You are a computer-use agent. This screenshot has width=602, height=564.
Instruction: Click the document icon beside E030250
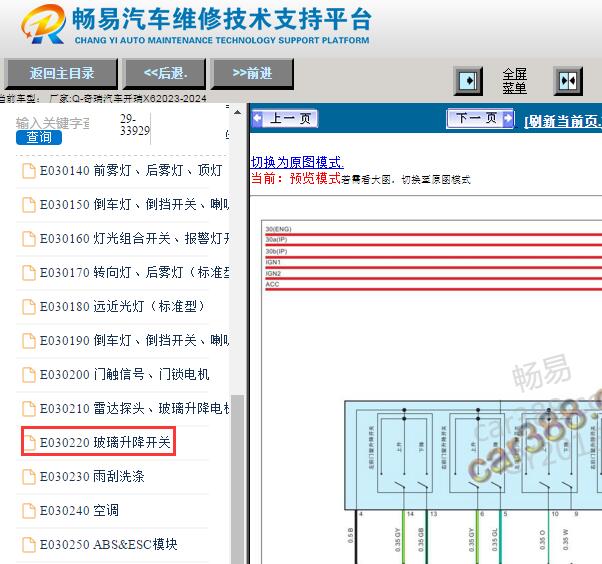pos(29,545)
